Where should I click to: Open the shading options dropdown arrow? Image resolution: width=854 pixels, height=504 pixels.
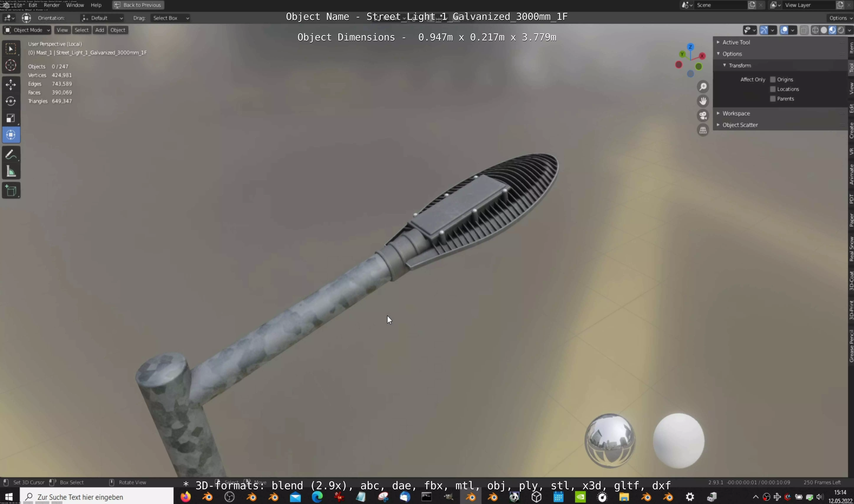[x=849, y=30]
